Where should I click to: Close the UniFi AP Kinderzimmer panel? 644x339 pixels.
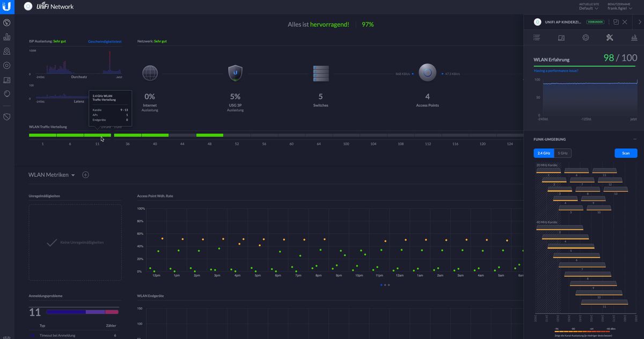pos(625,22)
